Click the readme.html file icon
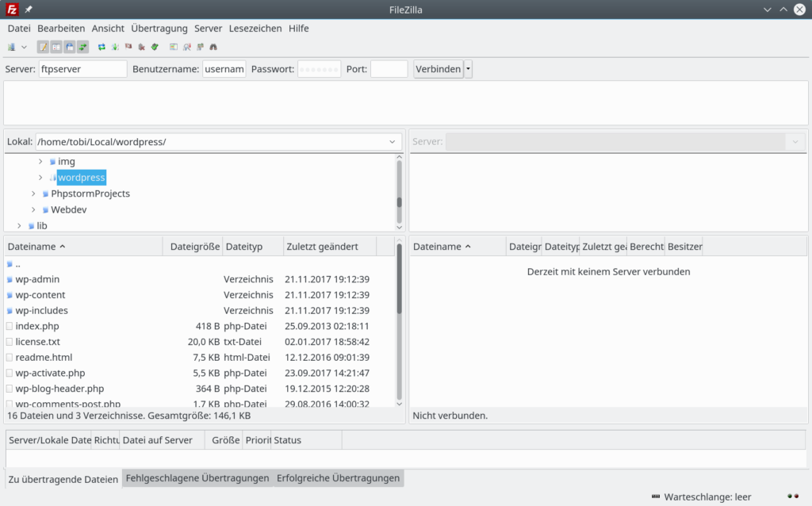Screen dimensions: 812x506 [10, 357]
